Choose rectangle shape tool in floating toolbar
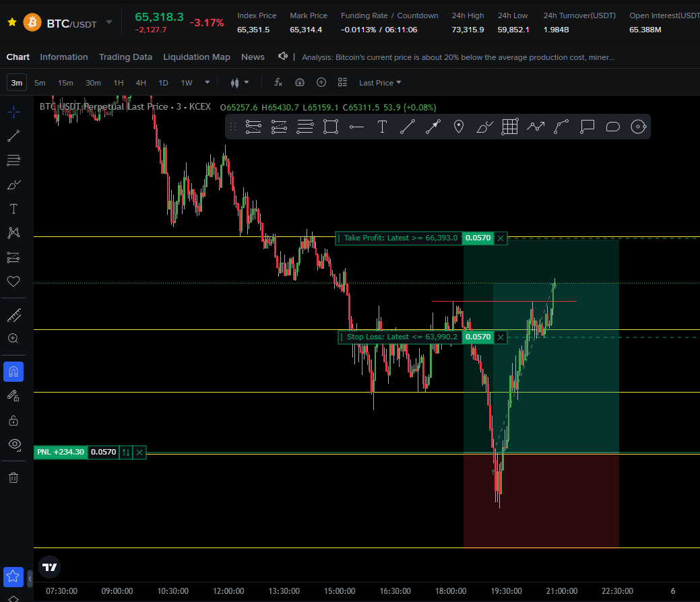 330,127
